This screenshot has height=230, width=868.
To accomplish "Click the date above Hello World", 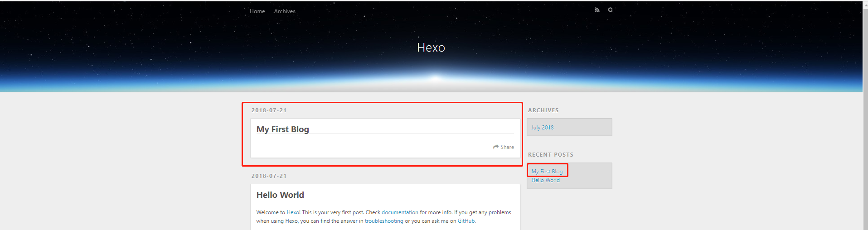I will (x=269, y=176).
